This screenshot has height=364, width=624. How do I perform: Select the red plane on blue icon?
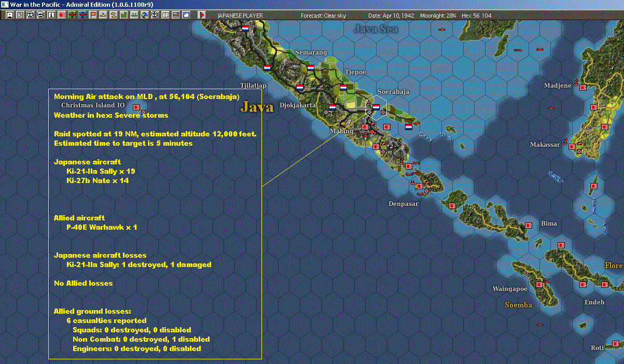click(82, 15)
